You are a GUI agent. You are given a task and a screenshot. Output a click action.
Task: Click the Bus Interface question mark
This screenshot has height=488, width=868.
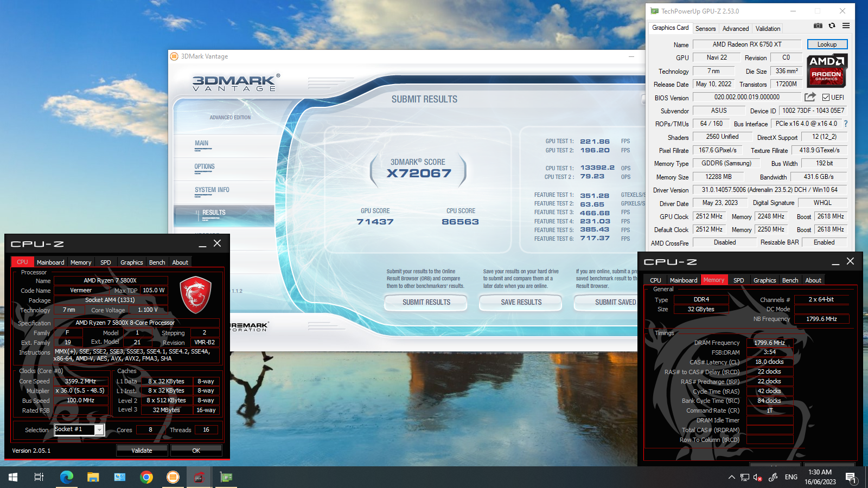[x=845, y=124]
